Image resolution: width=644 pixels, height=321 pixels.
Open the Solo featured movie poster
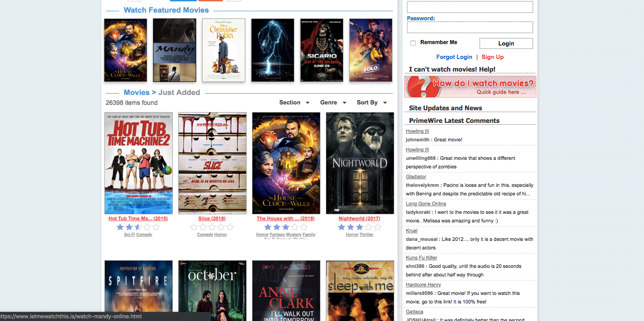[x=371, y=50]
